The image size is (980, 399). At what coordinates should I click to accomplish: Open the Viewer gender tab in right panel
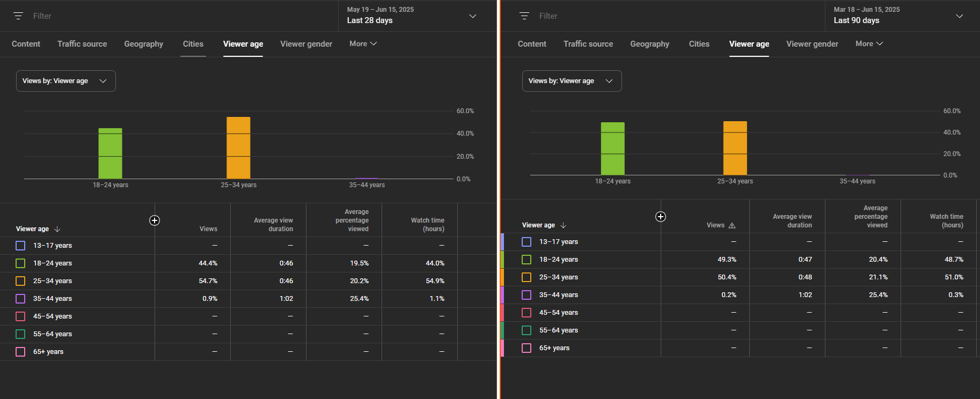point(812,44)
